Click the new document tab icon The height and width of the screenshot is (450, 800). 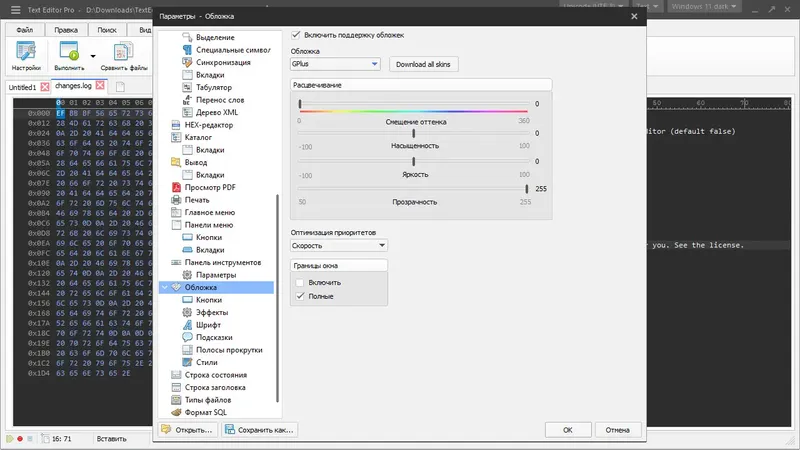click(x=120, y=87)
